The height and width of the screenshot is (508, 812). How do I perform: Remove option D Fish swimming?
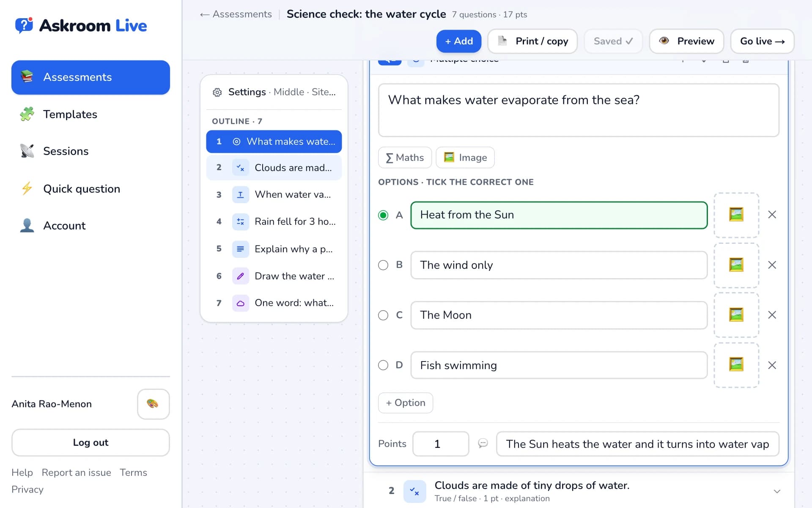pyautogui.click(x=772, y=365)
